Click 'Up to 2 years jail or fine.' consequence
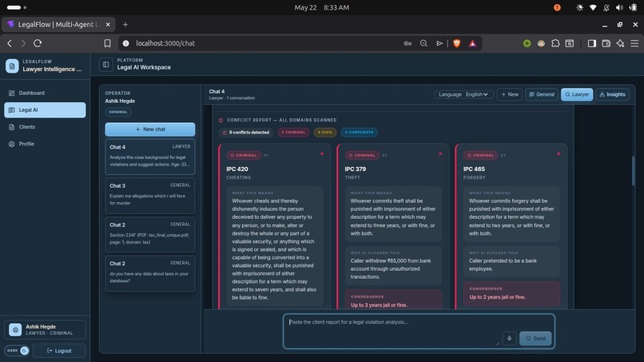644x362 pixels. click(x=497, y=297)
